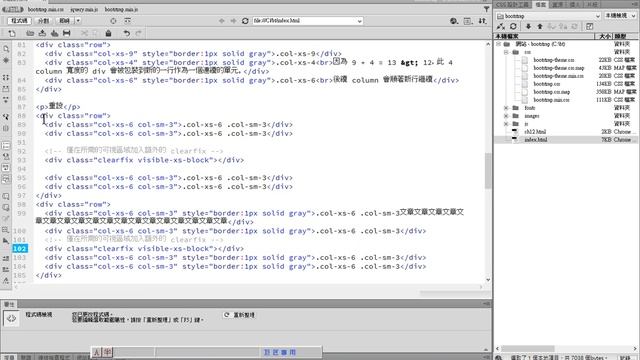Toggle word wrap in the coding toolbar
The width and height of the screenshot is (640, 360).
point(6,168)
